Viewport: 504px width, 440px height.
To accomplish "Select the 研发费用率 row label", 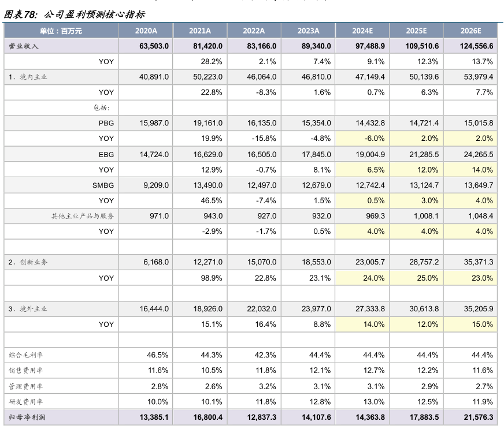I will coord(27,401).
